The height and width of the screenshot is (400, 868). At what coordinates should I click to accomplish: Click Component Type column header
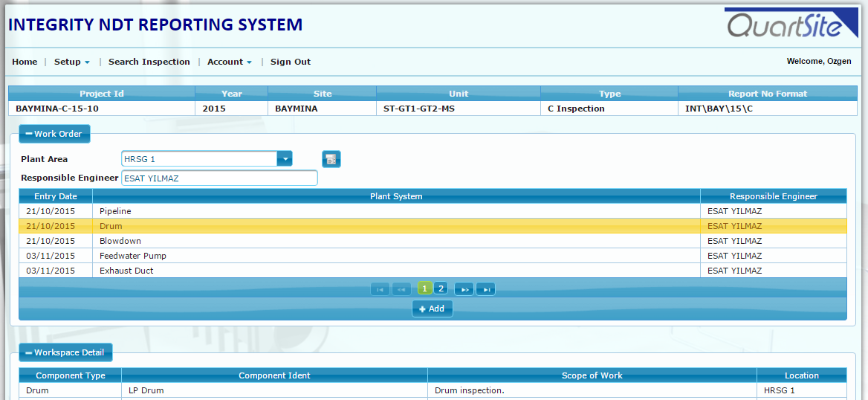pyautogui.click(x=71, y=375)
